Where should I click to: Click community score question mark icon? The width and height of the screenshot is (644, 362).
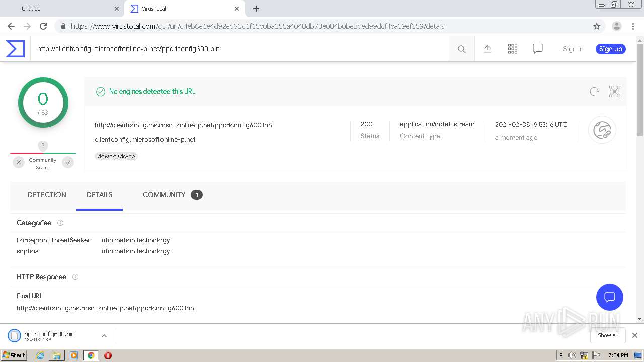43,146
